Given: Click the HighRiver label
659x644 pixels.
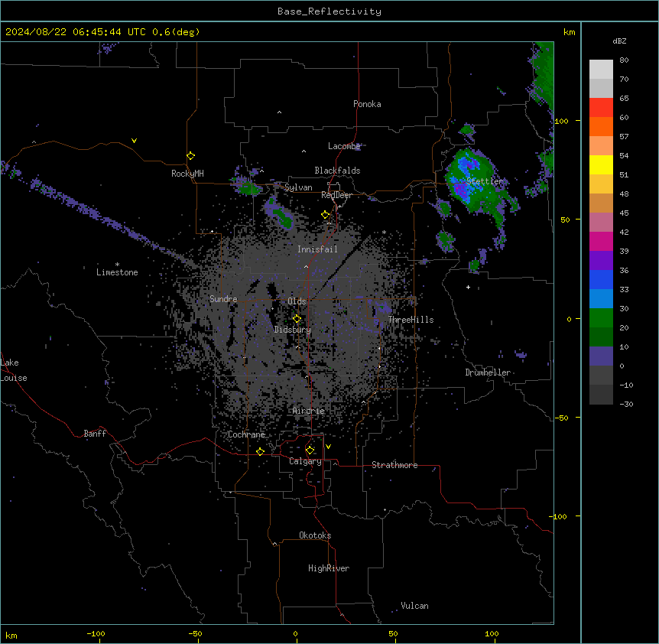Looking at the screenshot, I should point(329,568).
